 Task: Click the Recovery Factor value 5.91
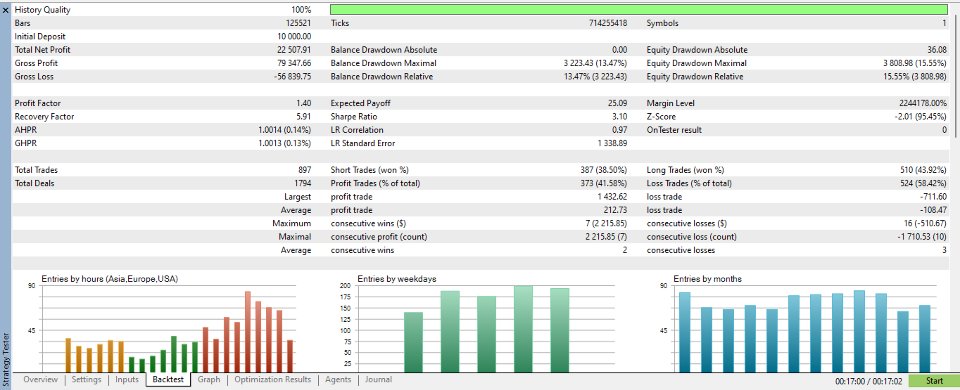[304, 117]
